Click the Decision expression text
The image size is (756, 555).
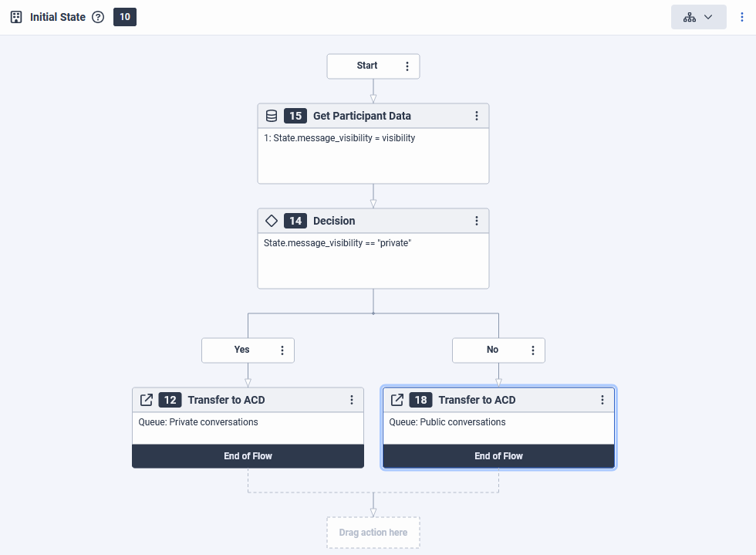coord(337,243)
